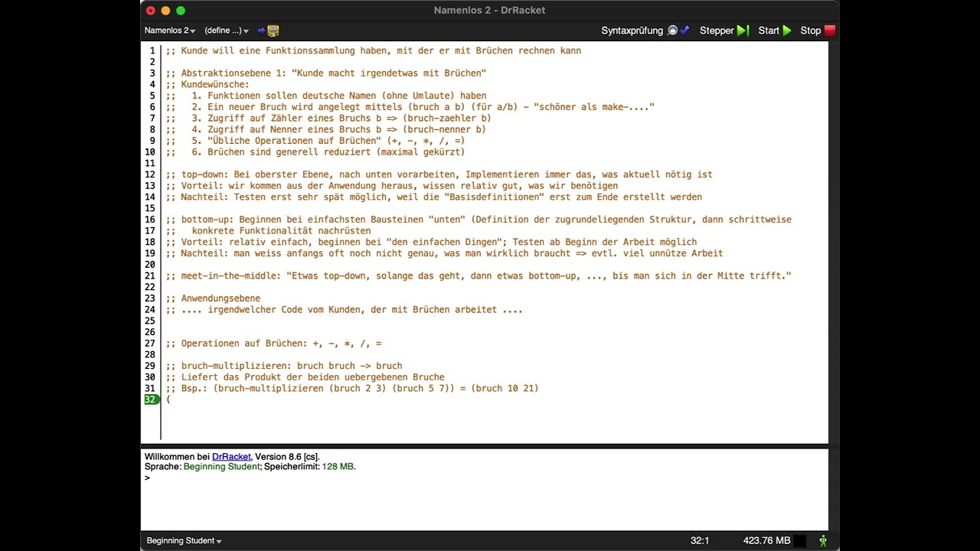This screenshot has width=980, height=551.
Task: Click the 32:1 cursor position indicator
Action: pos(700,540)
